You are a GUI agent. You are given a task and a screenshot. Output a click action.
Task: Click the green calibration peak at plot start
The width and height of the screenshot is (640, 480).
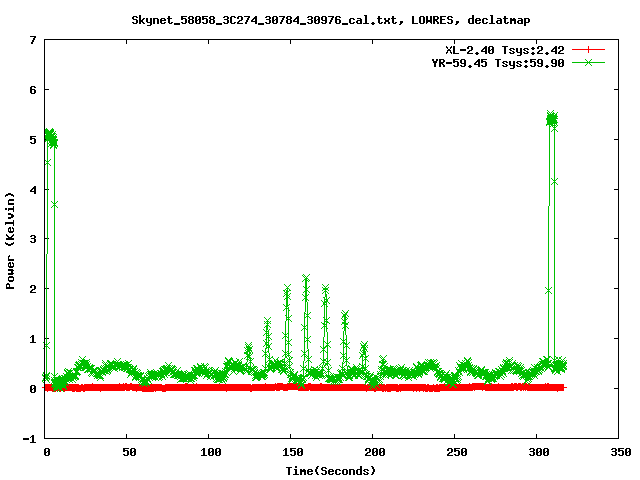(50, 134)
